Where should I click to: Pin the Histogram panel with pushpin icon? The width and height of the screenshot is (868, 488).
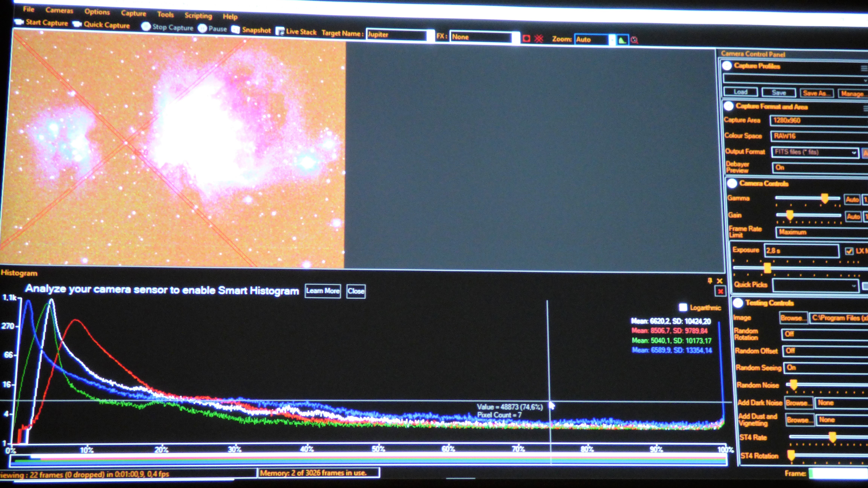tap(710, 281)
